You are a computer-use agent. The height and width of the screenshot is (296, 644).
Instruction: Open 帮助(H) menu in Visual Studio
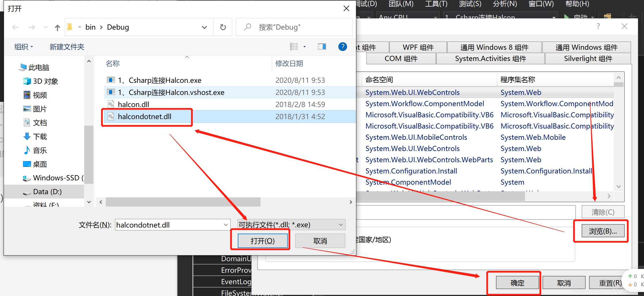tap(577, 4)
